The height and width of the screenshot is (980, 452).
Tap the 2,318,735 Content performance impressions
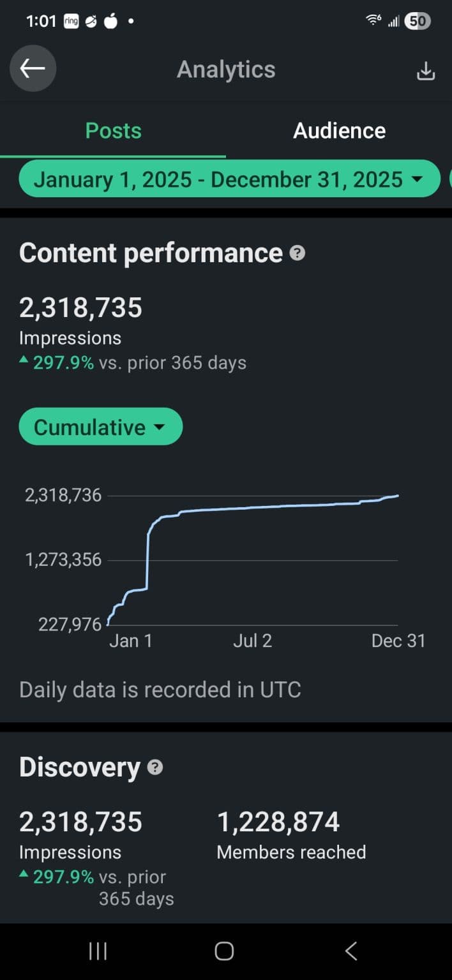click(81, 308)
